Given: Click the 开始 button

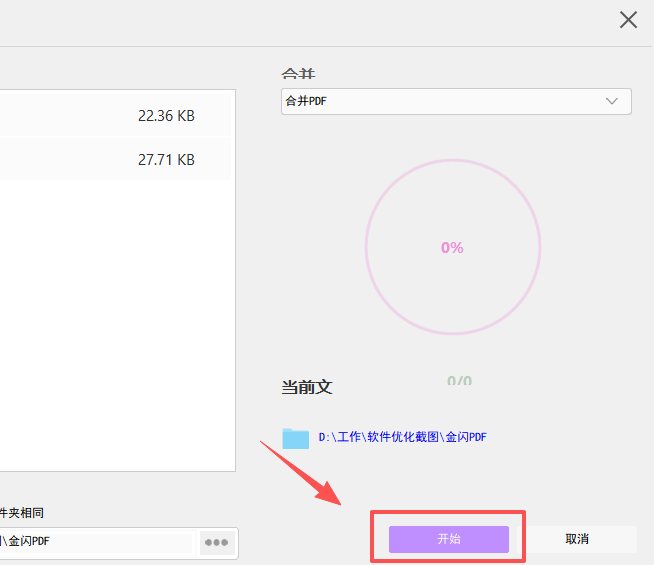Looking at the screenshot, I should pos(449,539).
